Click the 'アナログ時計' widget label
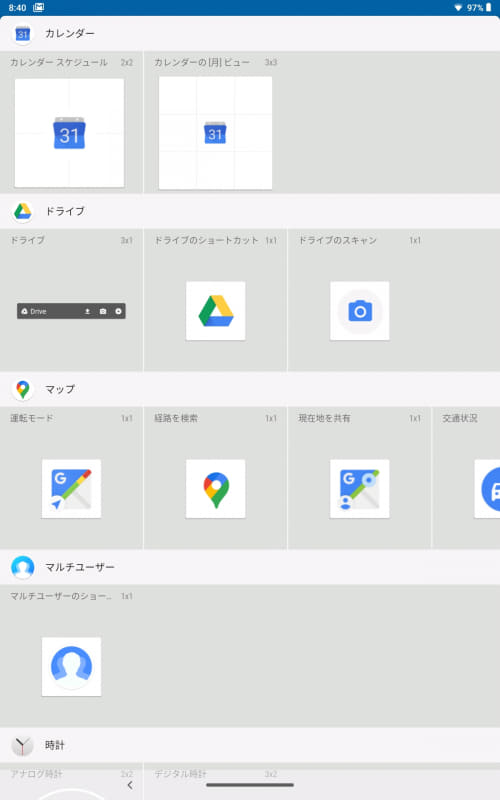500x800 pixels. point(36,774)
